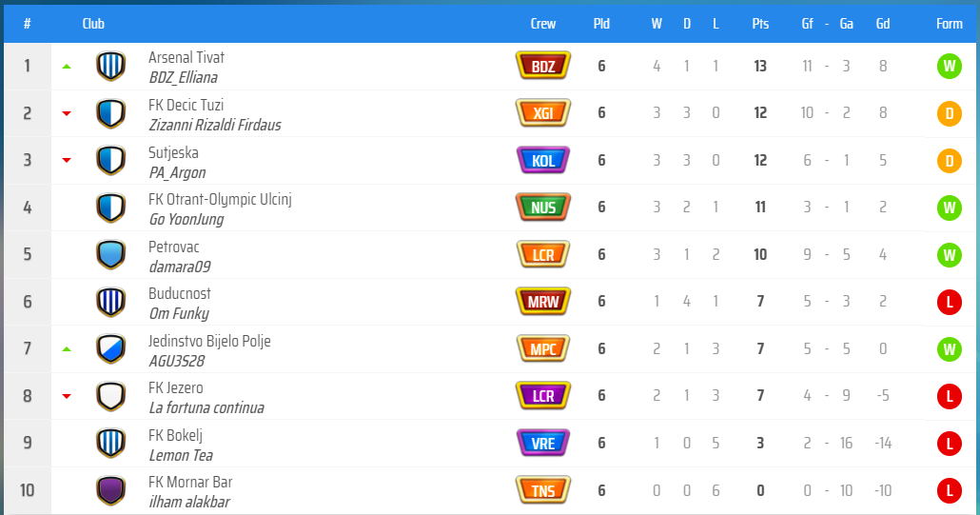980x515 pixels.
Task: Click FK Decic Tuzi's orange D form indicator
Action: point(949,114)
